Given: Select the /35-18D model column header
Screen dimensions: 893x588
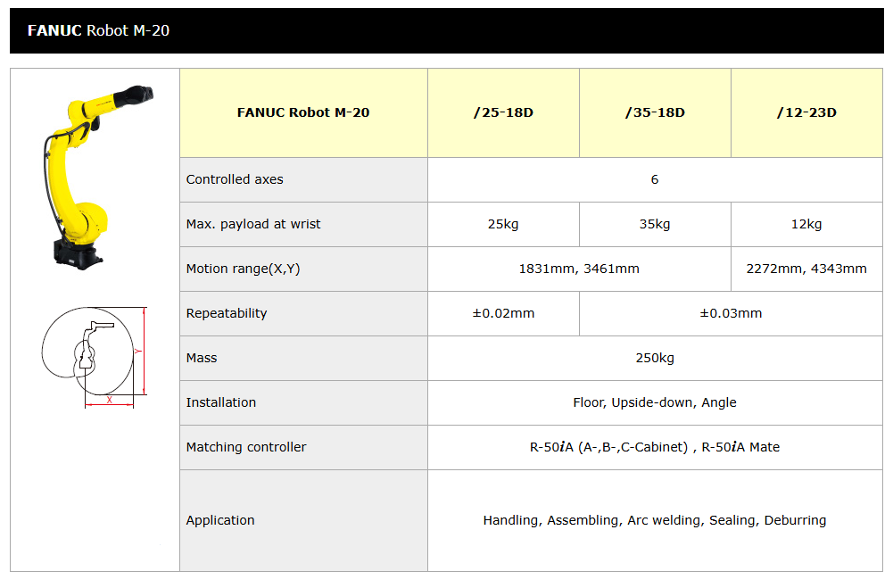Looking at the screenshot, I should coord(655,112).
